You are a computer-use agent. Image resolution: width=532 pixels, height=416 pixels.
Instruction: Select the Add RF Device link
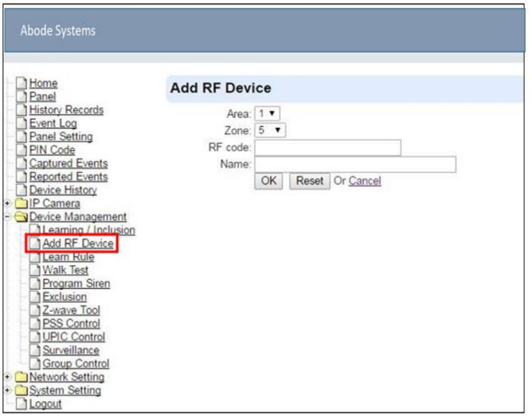click(78, 244)
